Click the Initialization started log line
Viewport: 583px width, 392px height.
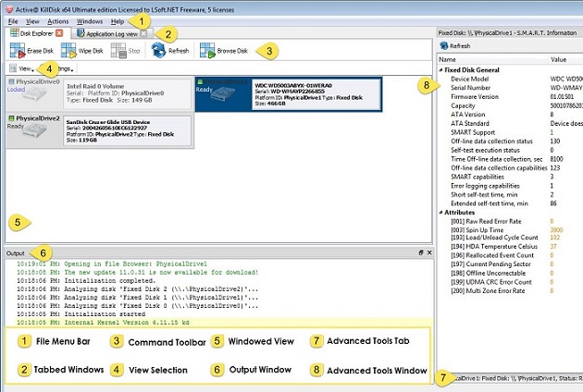pos(81,314)
